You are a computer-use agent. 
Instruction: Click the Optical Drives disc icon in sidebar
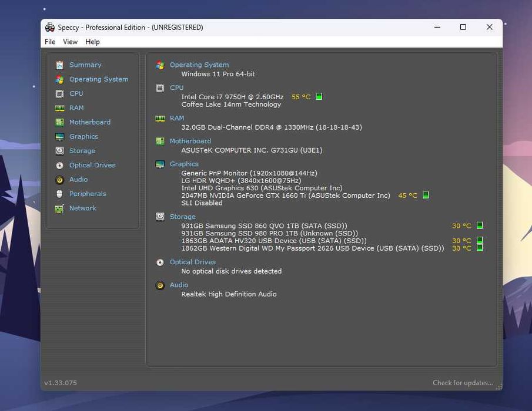tap(60, 166)
